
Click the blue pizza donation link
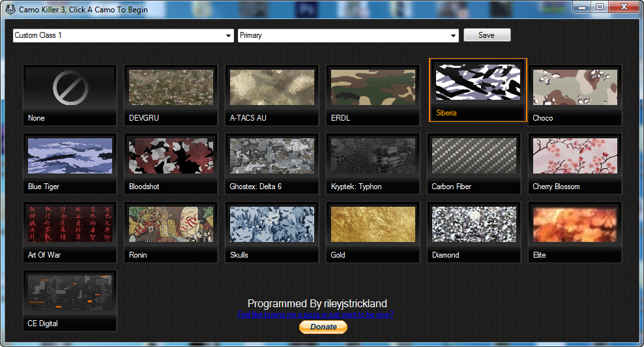tap(316, 314)
